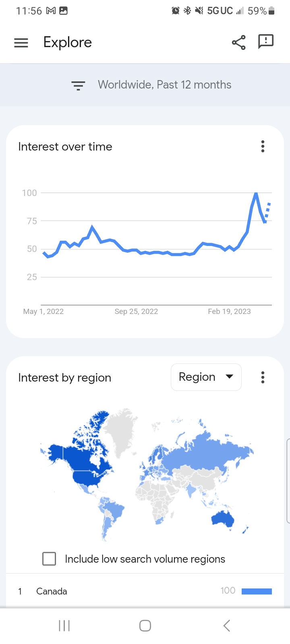
Task: Tap the filter icon beside Worldwide
Action: [x=78, y=85]
